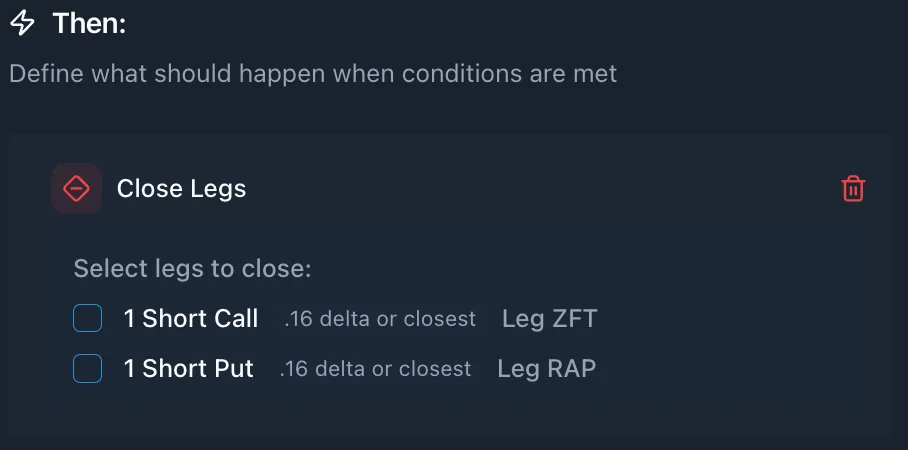The width and height of the screenshot is (908, 450).
Task: Click Short Call's .16 delta badge
Action: [380, 319]
